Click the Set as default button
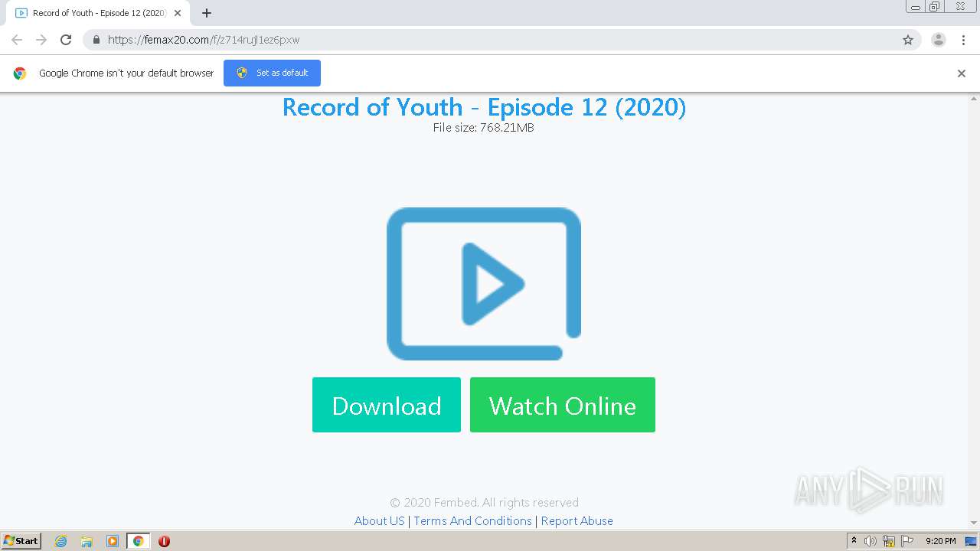 [x=272, y=73]
